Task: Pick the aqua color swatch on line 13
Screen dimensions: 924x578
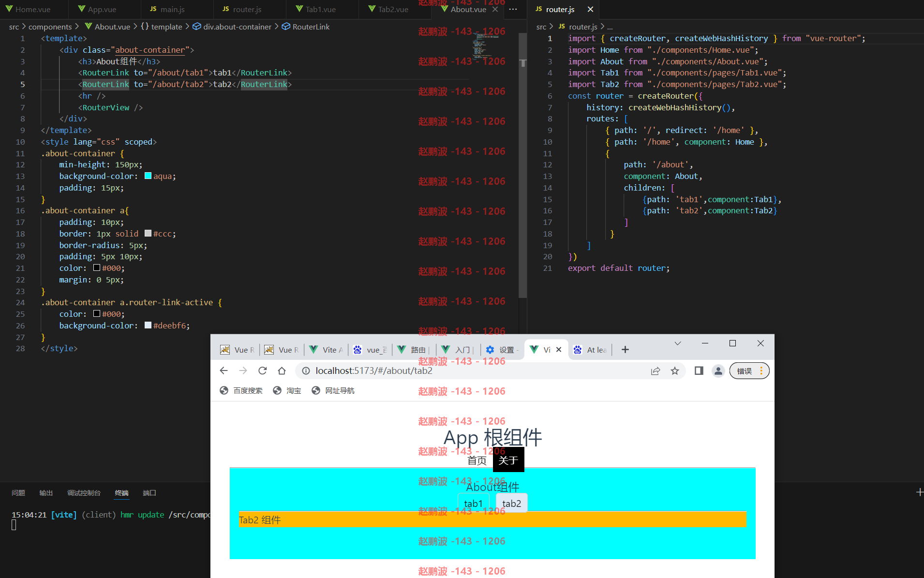Action: click(148, 176)
